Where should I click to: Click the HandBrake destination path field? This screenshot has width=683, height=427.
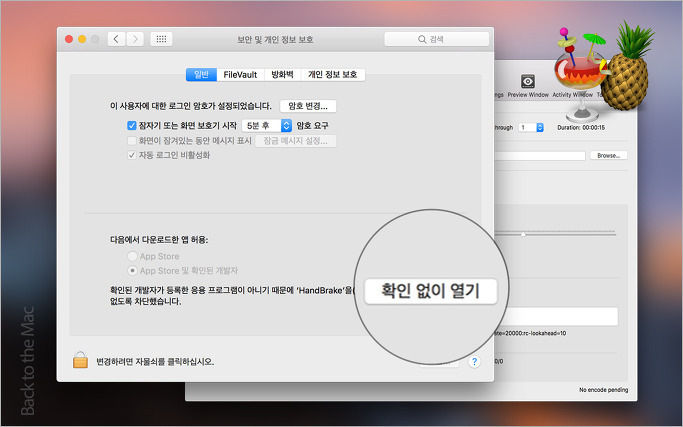click(x=540, y=156)
